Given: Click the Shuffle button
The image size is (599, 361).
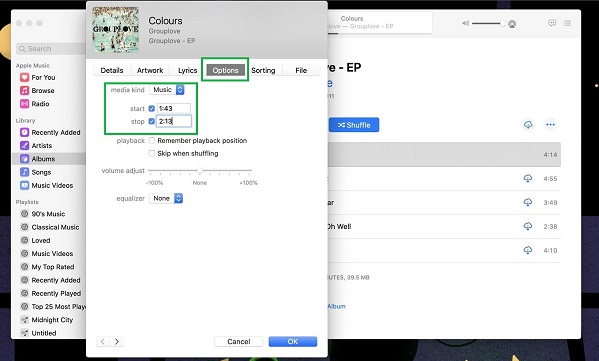Looking at the screenshot, I should [x=354, y=125].
